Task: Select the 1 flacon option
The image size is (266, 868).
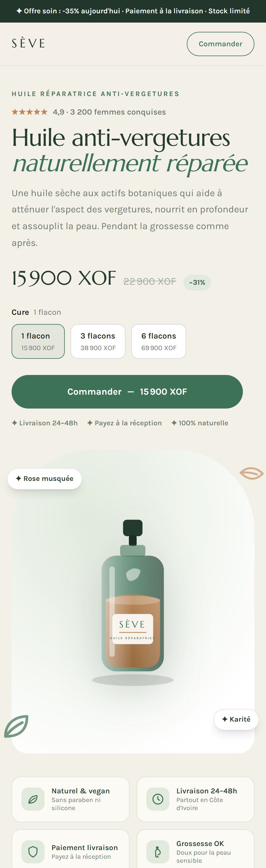Action: pyautogui.click(x=38, y=341)
